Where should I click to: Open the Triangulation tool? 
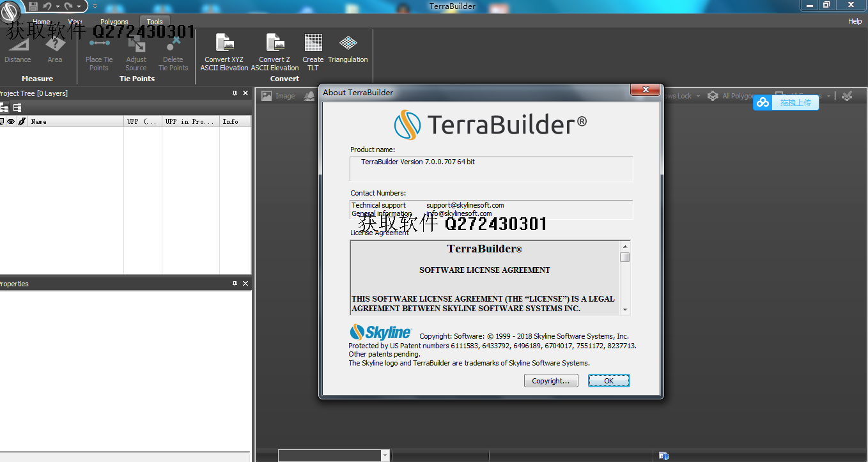(x=348, y=49)
